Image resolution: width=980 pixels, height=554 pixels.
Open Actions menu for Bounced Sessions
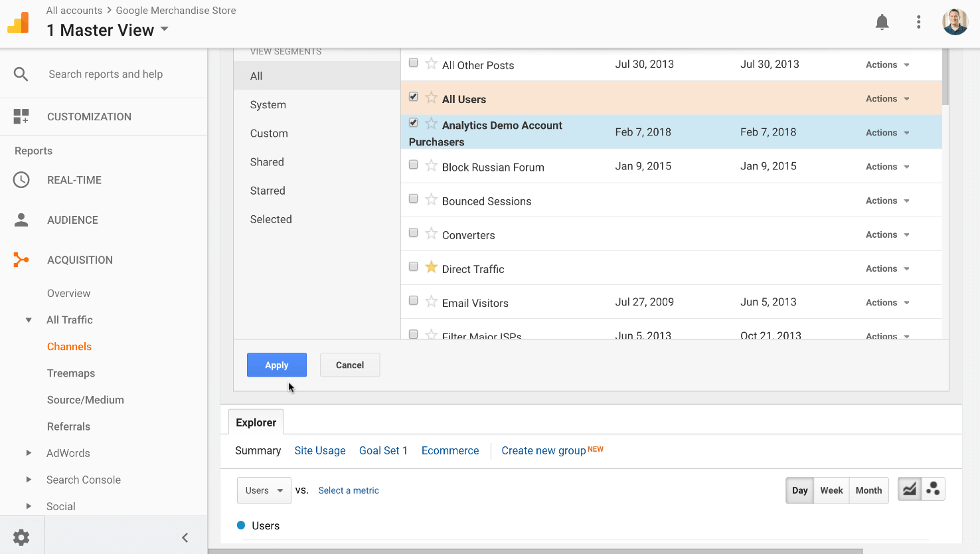click(888, 201)
